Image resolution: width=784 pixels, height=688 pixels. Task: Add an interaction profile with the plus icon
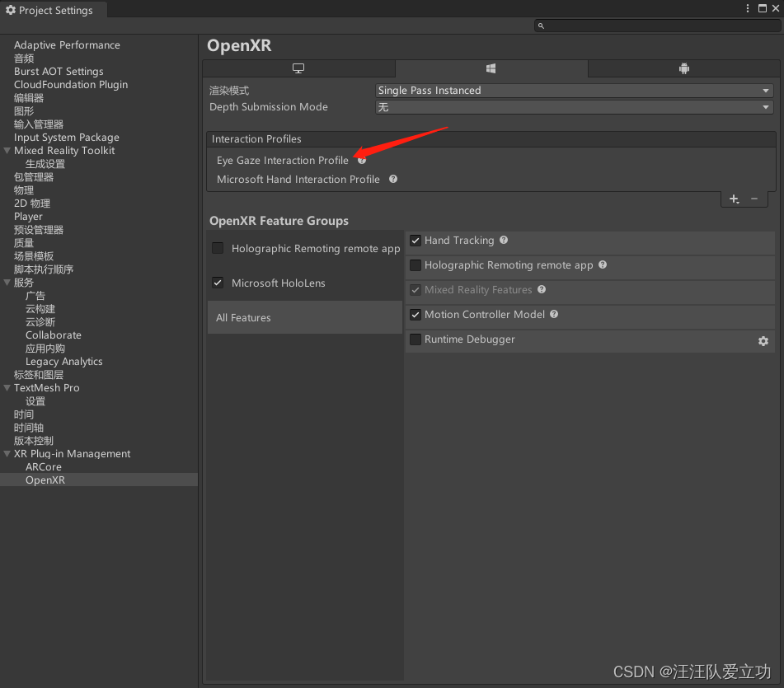tap(734, 199)
